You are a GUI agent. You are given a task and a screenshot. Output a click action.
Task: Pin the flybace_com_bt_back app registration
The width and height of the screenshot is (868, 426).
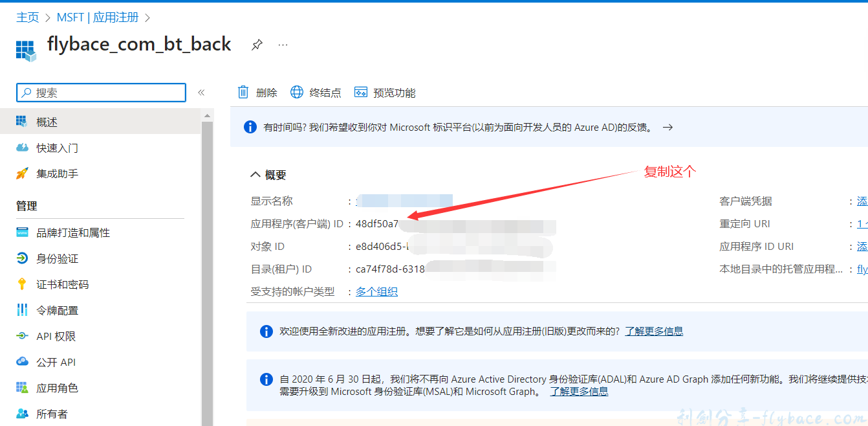[x=257, y=45]
